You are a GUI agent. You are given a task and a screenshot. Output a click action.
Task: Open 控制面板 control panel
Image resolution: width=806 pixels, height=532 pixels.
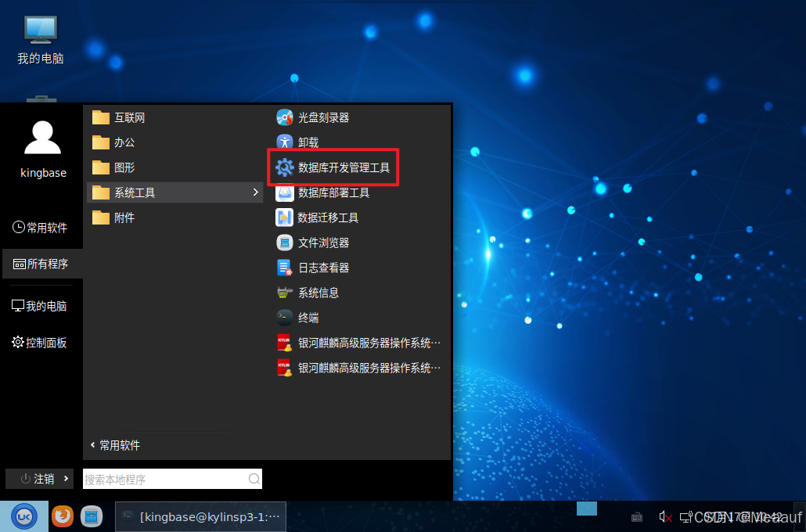[40, 343]
